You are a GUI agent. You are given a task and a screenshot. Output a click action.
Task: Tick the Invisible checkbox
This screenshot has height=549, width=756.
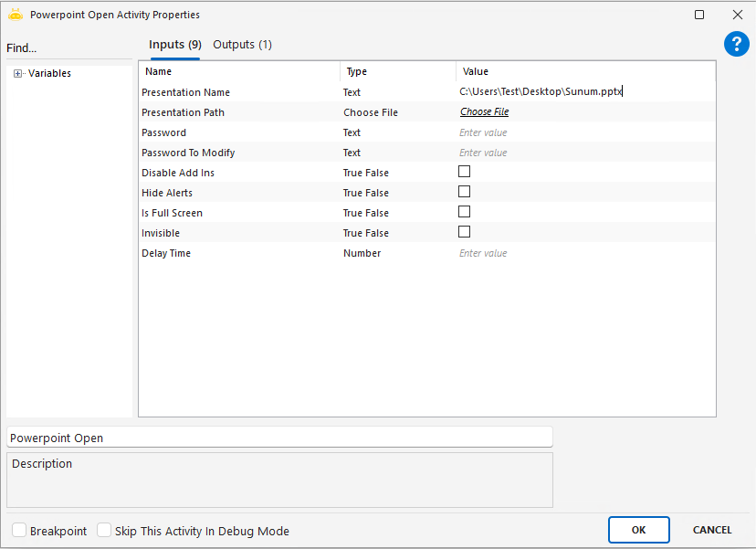pyautogui.click(x=464, y=232)
